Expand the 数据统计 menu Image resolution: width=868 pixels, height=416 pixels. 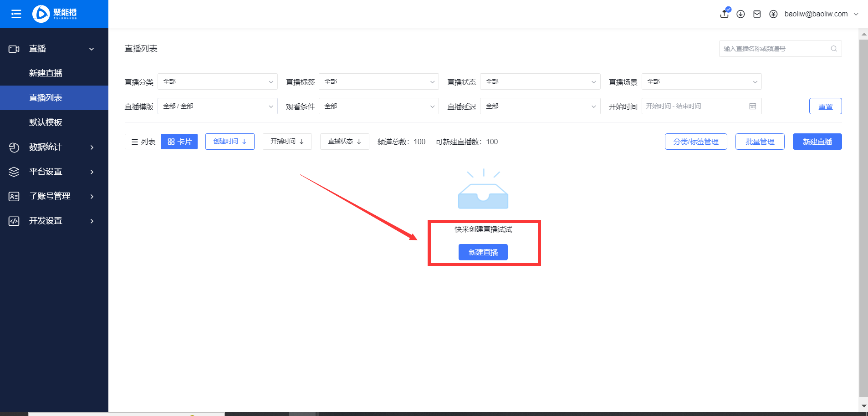click(54, 147)
